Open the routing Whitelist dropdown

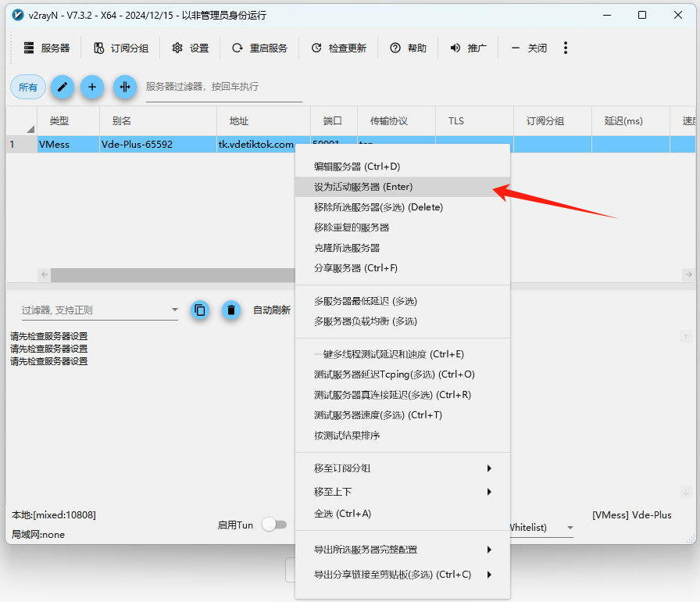[570, 528]
